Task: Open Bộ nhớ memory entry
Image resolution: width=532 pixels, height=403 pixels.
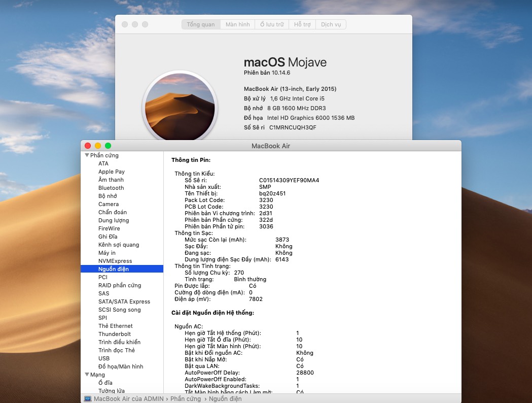Action: pos(108,196)
